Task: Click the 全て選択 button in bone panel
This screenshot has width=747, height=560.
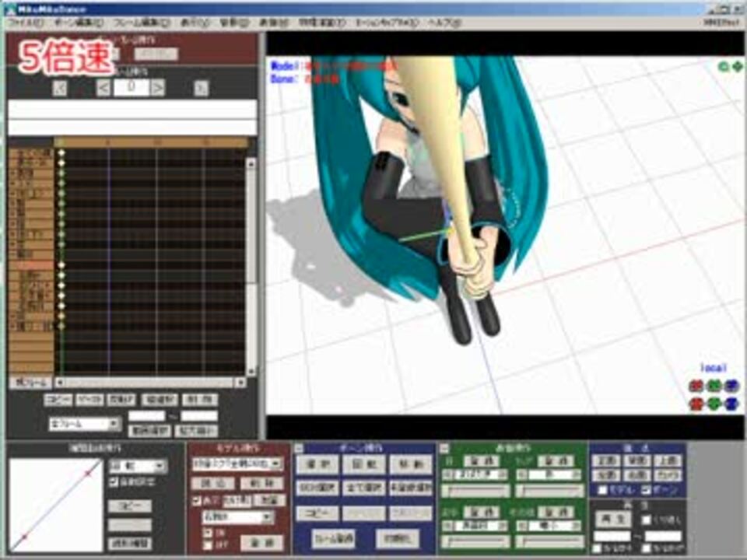Action: tap(364, 488)
